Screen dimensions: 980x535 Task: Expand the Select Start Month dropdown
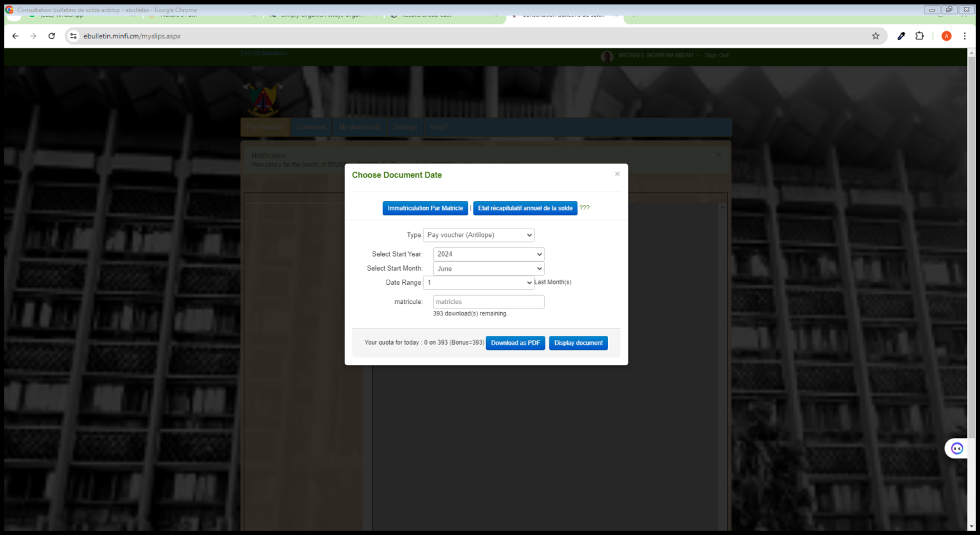pyautogui.click(x=488, y=268)
